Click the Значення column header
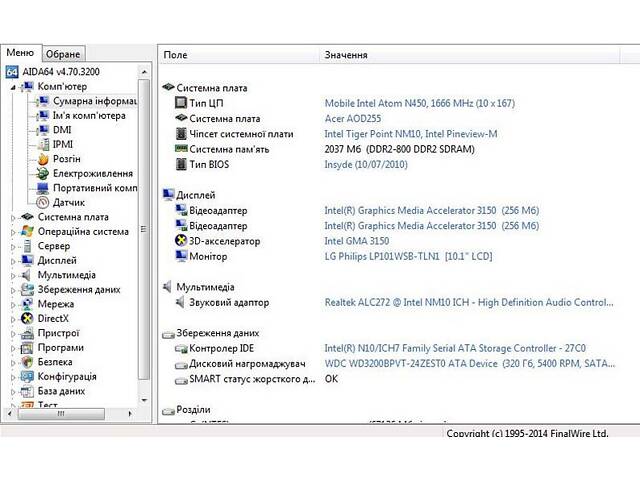Image resolution: width=640 pixels, height=480 pixels. coord(469,55)
